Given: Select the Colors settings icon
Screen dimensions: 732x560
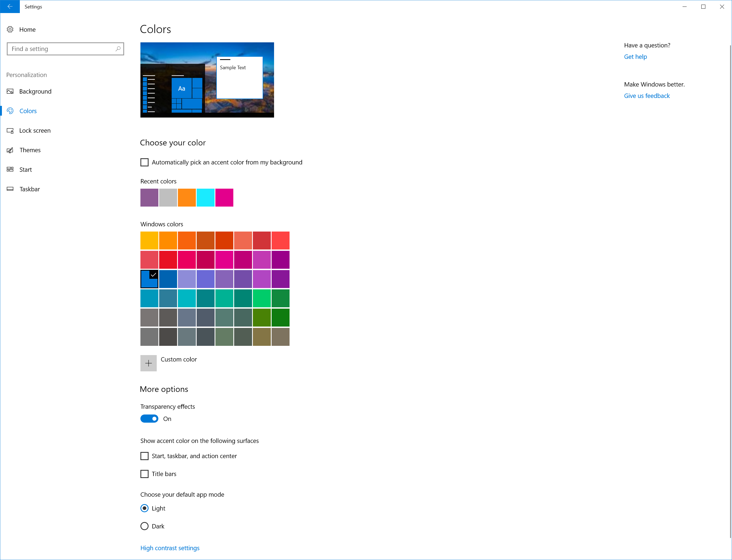Looking at the screenshot, I should tap(11, 110).
